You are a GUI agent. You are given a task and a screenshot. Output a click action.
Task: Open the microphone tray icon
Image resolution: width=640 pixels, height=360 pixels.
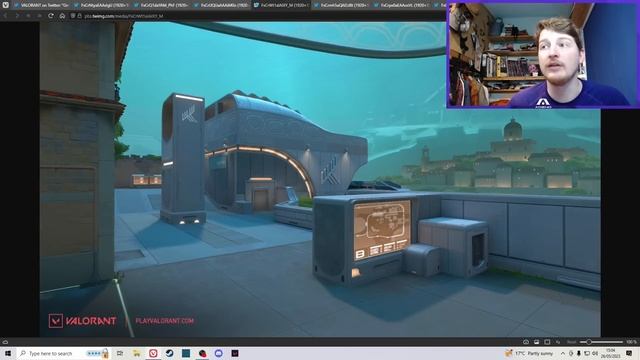pos(579,353)
